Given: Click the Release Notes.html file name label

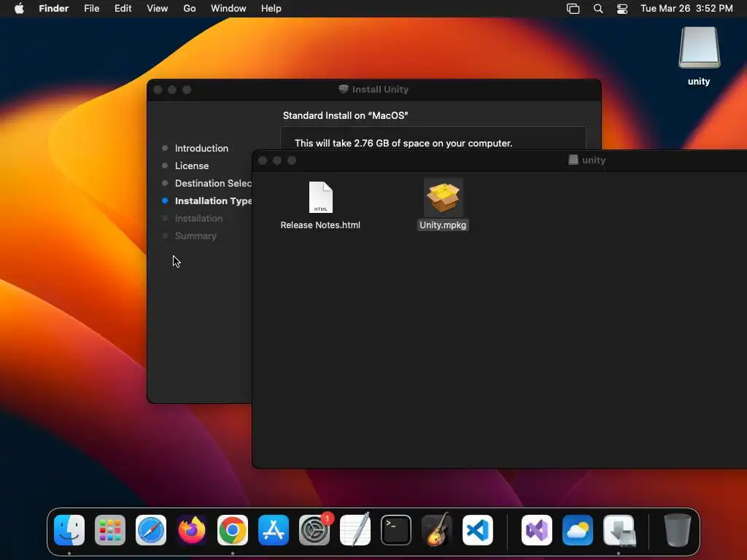Looking at the screenshot, I should point(321,225).
